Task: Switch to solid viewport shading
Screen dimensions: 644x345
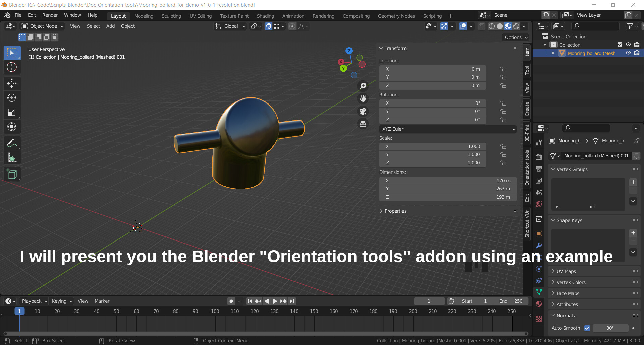Action: [x=500, y=26]
